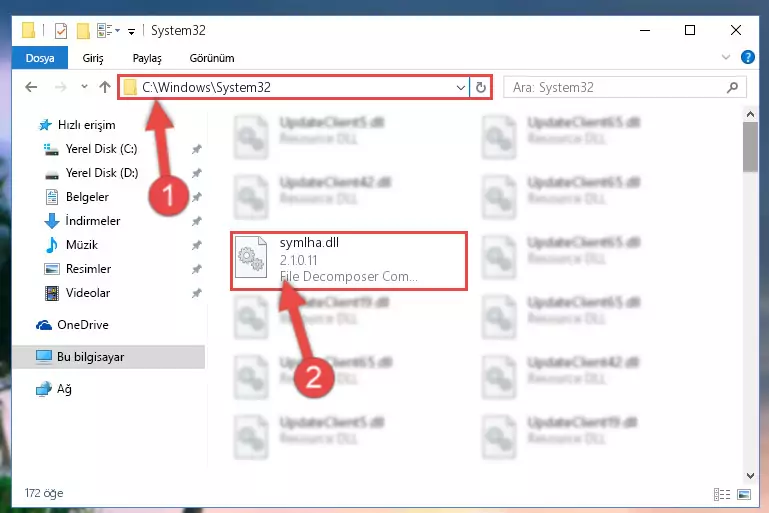
Task: Click pin icon next to Yerel Disk (C:)
Action: pyautogui.click(x=197, y=149)
